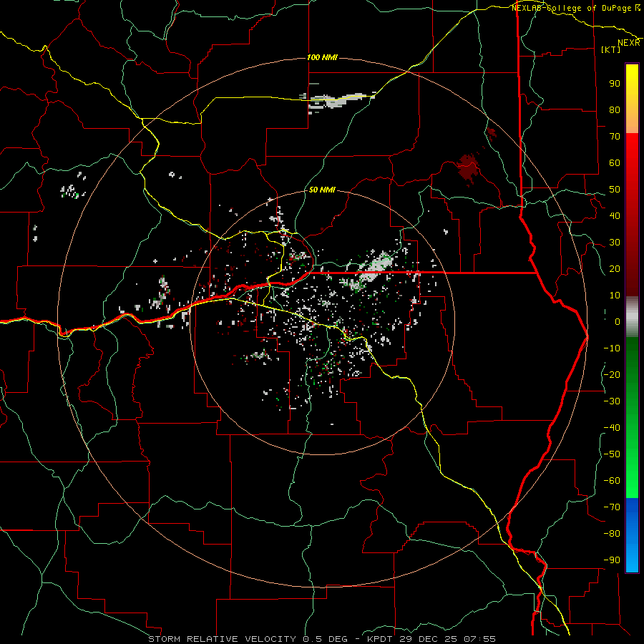644x644 pixels.
Task: Click the -40 value on the velocity scale
Action: 612,428
